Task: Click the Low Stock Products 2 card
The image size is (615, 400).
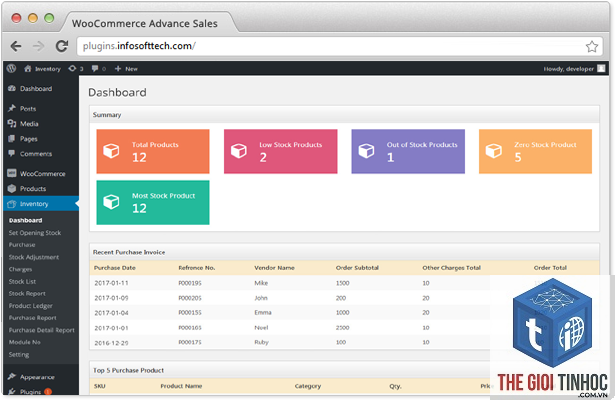Action: coord(280,151)
